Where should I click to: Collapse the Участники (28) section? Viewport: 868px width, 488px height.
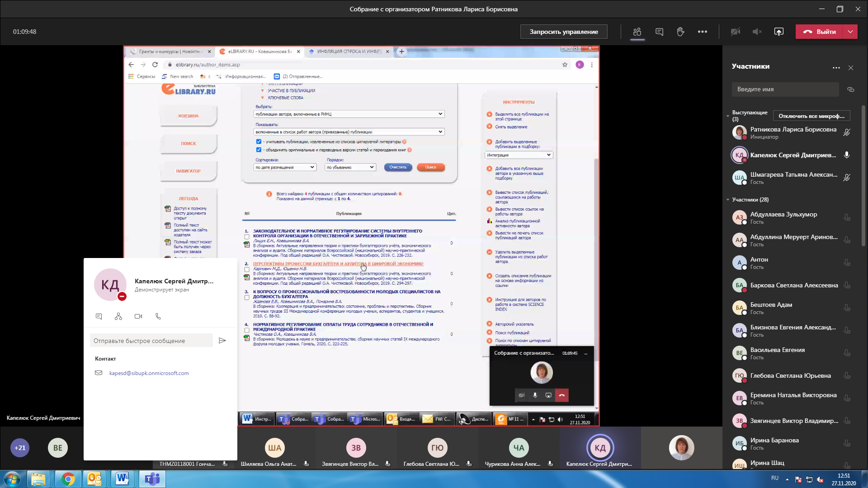click(x=728, y=199)
